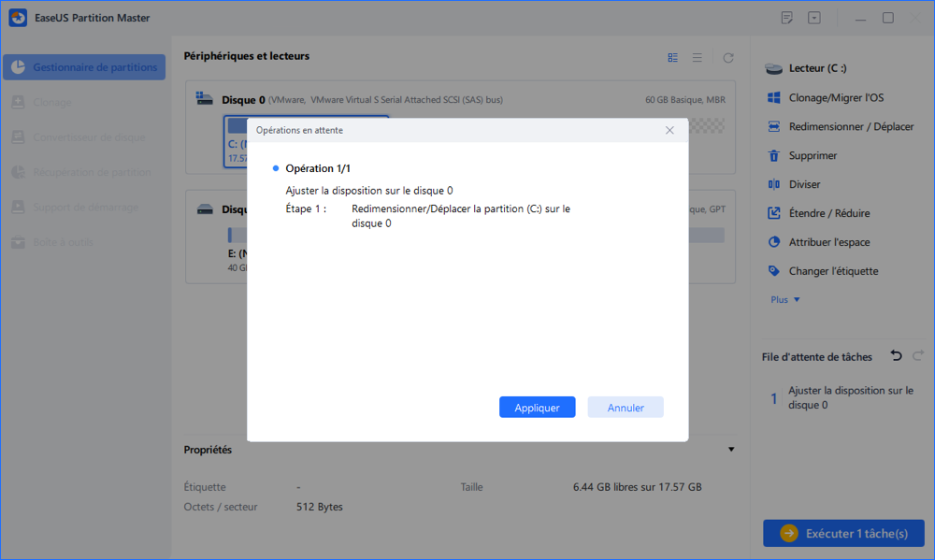Click the Supprimer trash icon
Image resolution: width=935 pixels, height=560 pixels.
[x=774, y=155]
